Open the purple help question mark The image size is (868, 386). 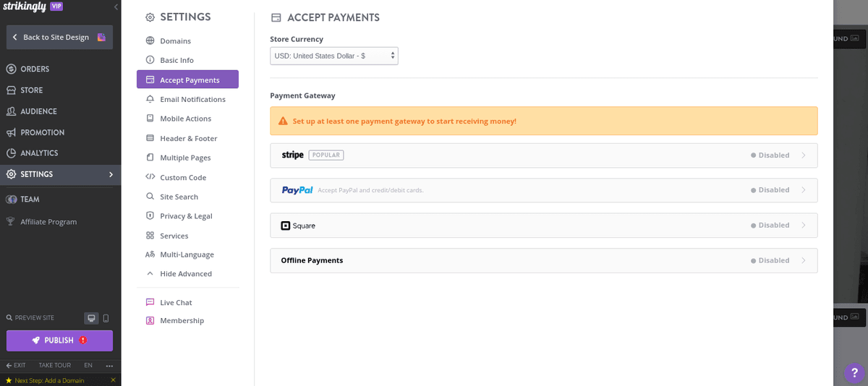pos(854,373)
